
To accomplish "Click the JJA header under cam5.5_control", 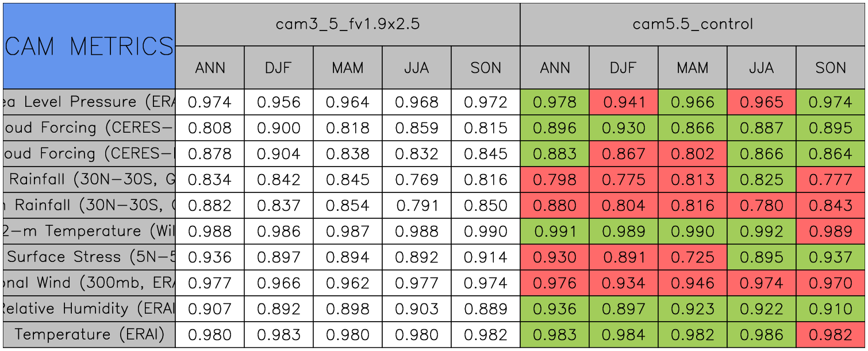I will coord(762,68).
